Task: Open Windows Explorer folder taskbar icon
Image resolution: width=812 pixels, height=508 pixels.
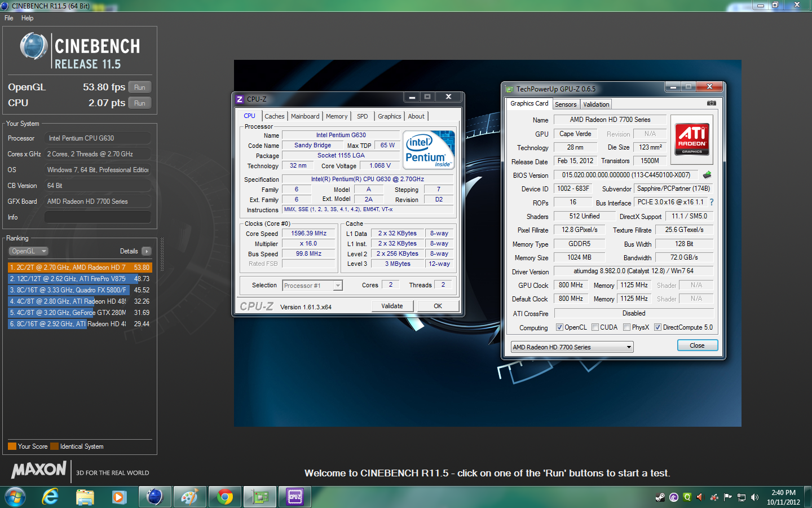Action: click(85, 497)
